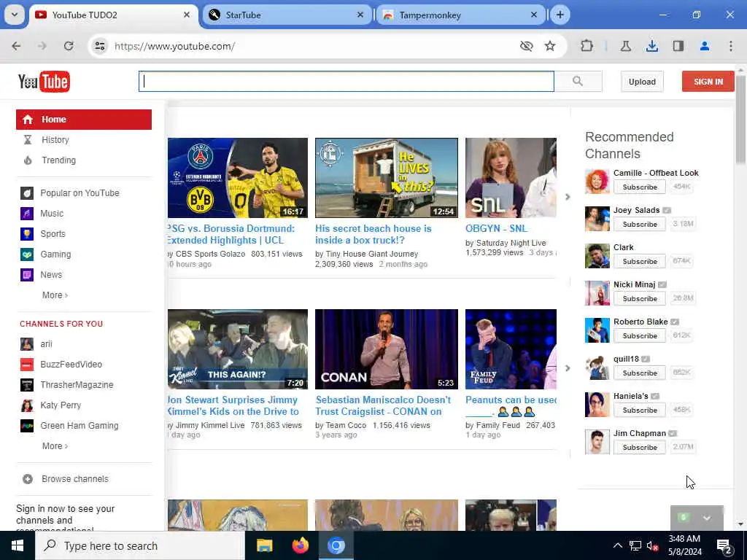Click the Browse channels plus icon
The image size is (747, 560).
click(28, 479)
